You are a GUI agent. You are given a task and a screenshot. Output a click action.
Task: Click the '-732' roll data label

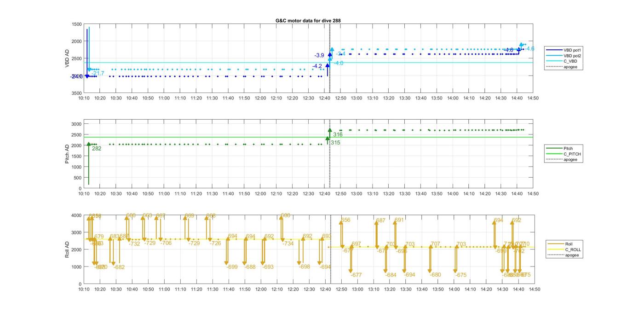pyautogui.click(x=134, y=244)
